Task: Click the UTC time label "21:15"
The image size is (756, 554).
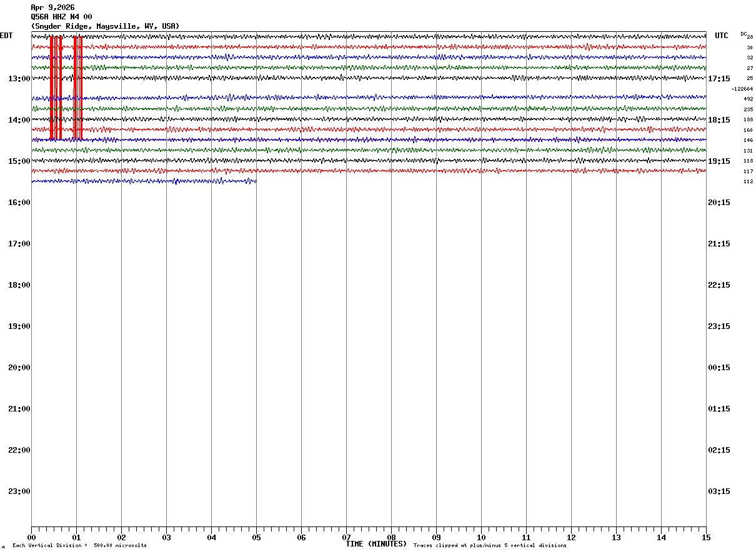Action: pyautogui.click(x=719, y=244)
